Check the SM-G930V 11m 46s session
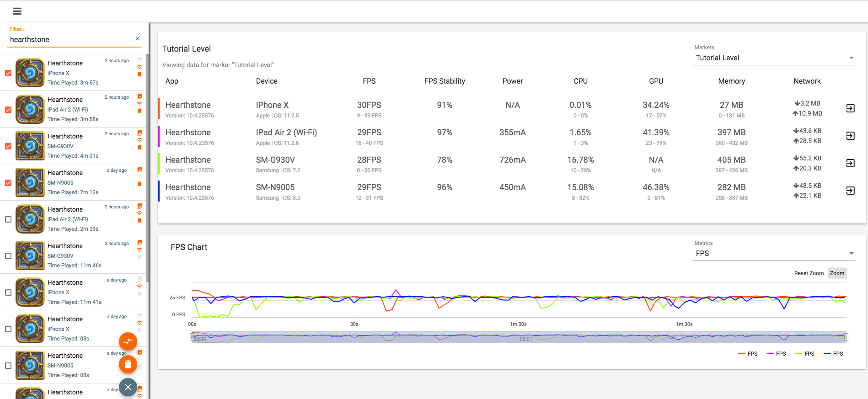Screen dimensions: 868x399 [8, 256]
